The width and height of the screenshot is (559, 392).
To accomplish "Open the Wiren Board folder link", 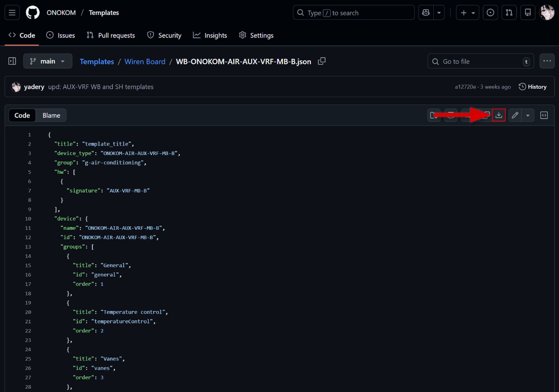I will (x=145, y=61).
